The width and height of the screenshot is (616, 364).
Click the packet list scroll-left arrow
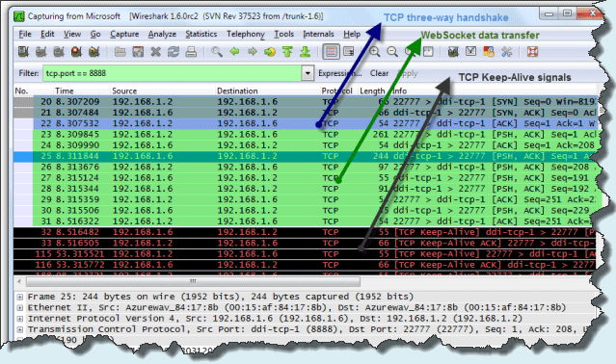coord(19,281)
